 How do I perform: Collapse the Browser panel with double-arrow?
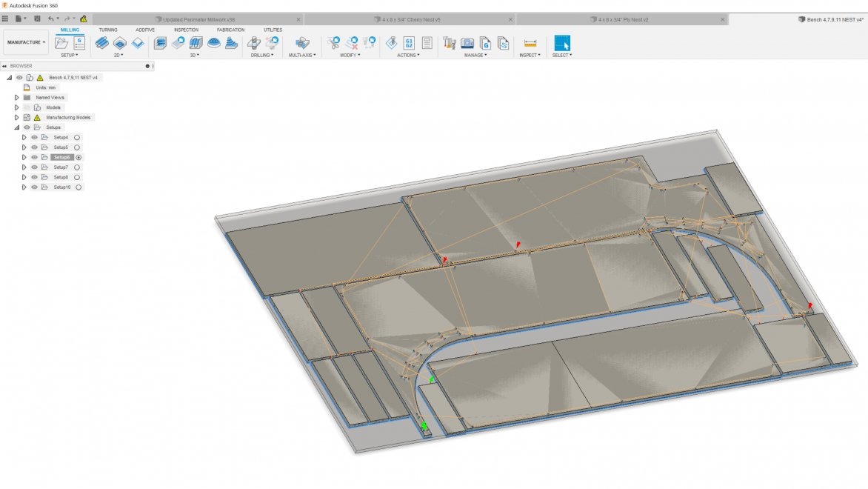[4, 66]
